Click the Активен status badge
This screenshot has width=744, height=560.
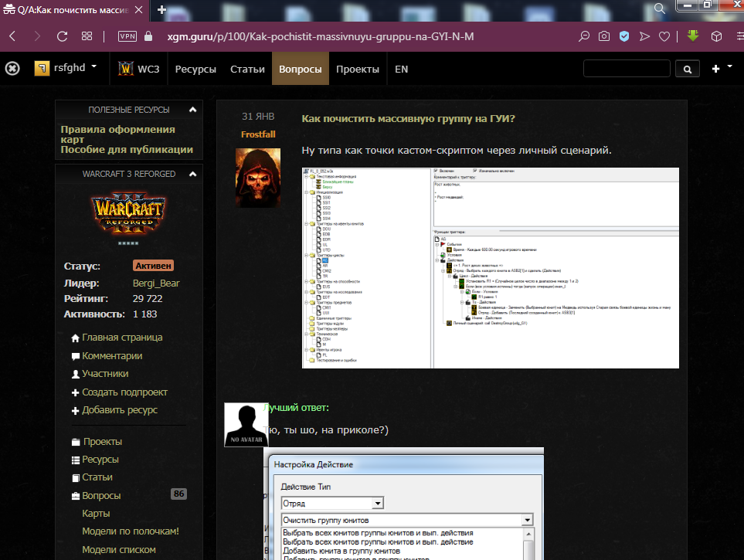coord(153,266)
